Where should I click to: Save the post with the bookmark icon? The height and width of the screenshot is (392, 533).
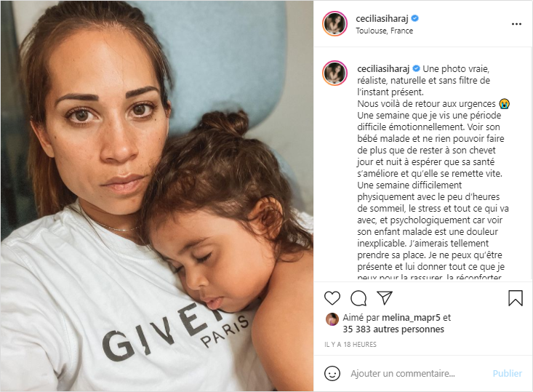click(x=516, y=298)
